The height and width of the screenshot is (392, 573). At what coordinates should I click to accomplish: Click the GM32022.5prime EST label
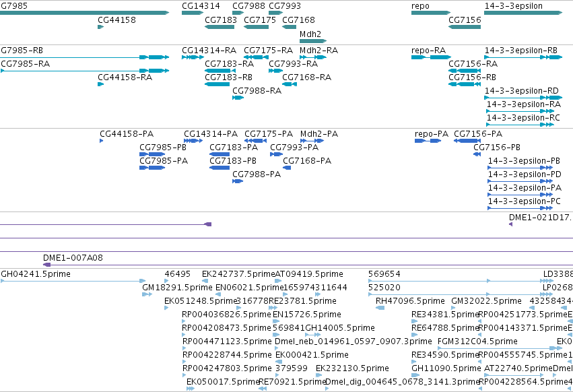coord(486,301)
